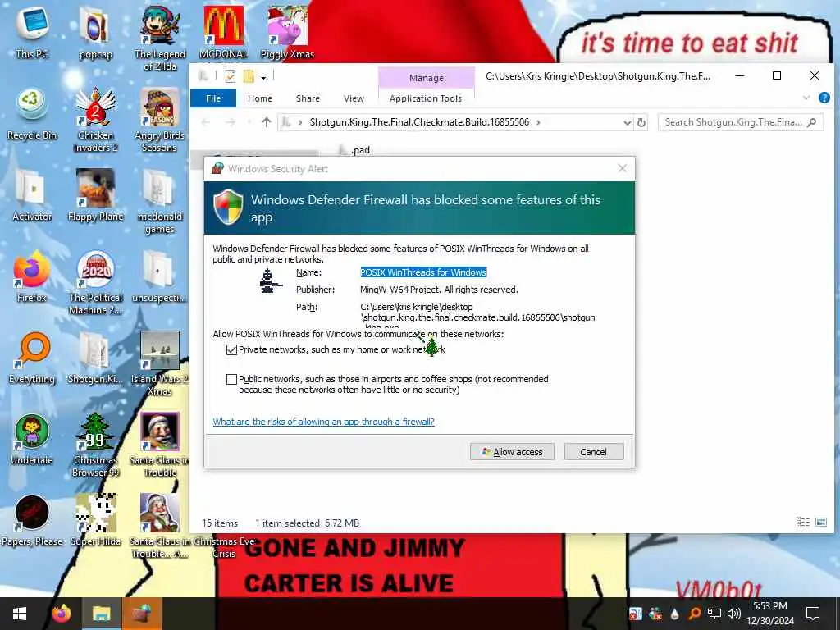Screen dimensions: 840x630
Task: Open File Explorer taskbar button
Action: tap(101, 614)
